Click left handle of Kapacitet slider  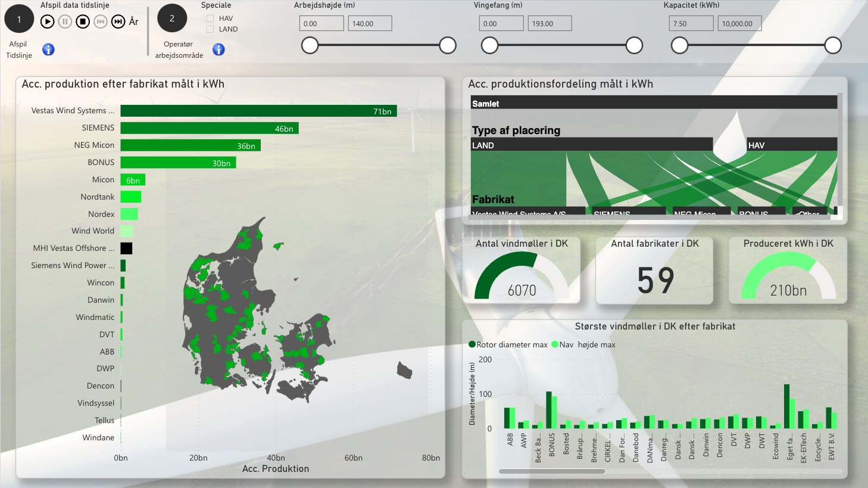679,45
